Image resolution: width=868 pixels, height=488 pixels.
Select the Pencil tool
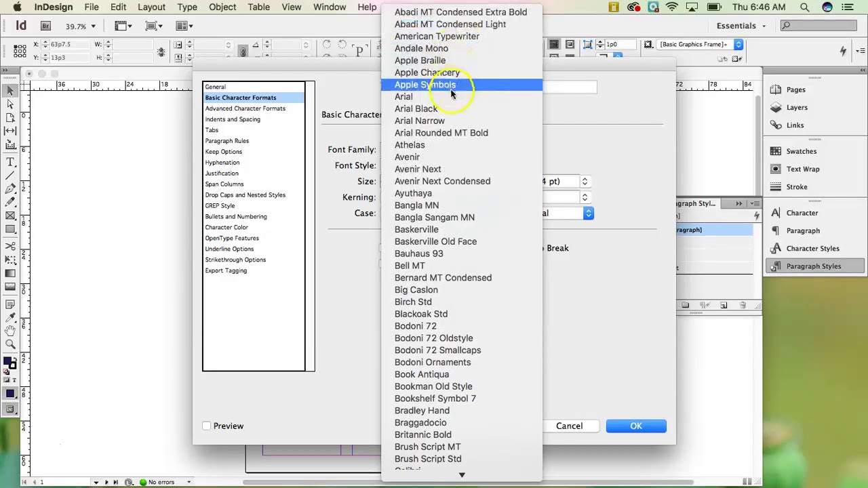(10, 202)
